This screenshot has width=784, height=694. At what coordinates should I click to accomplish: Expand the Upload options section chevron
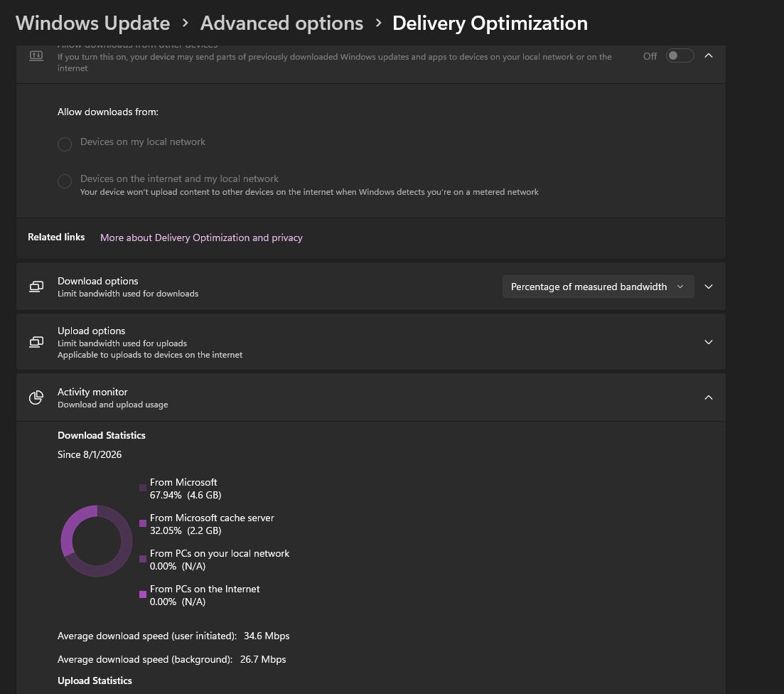[x=709, y=342]
